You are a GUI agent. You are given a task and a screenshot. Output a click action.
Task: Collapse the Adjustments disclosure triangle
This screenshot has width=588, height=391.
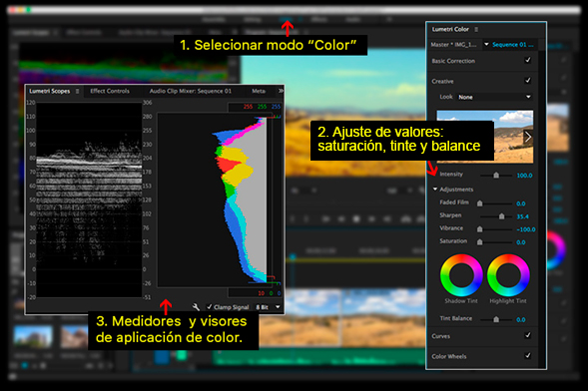tap(435, 190)
